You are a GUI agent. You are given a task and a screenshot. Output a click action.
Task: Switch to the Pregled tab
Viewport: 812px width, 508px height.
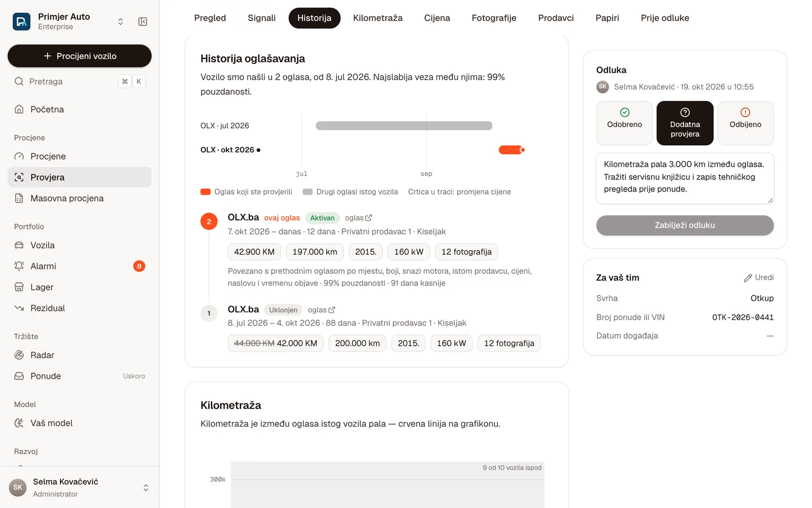click(210, 18)
